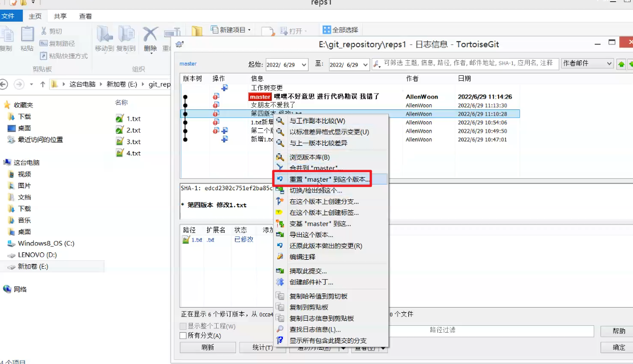Choose 重置 "master" 到这个版本

330,179
